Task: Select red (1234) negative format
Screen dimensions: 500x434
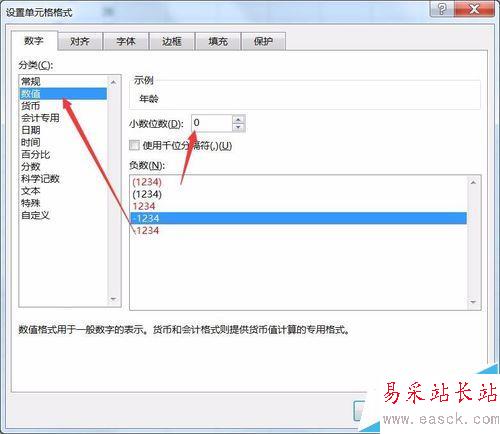Action: click(x=298, y=182)
